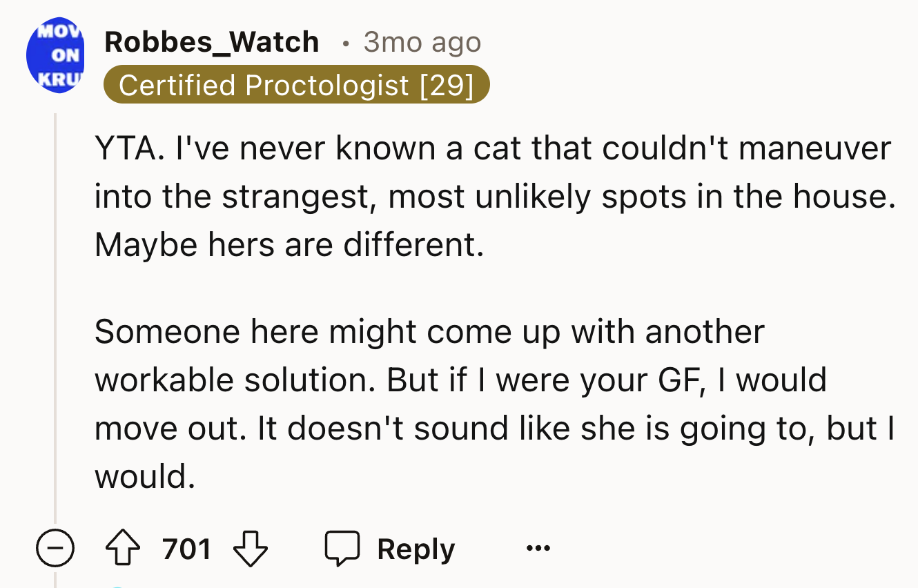This screenshot has height=588, width=918.
Task: Click the "[29]" number in the flair
Action: tap(446, 85)
